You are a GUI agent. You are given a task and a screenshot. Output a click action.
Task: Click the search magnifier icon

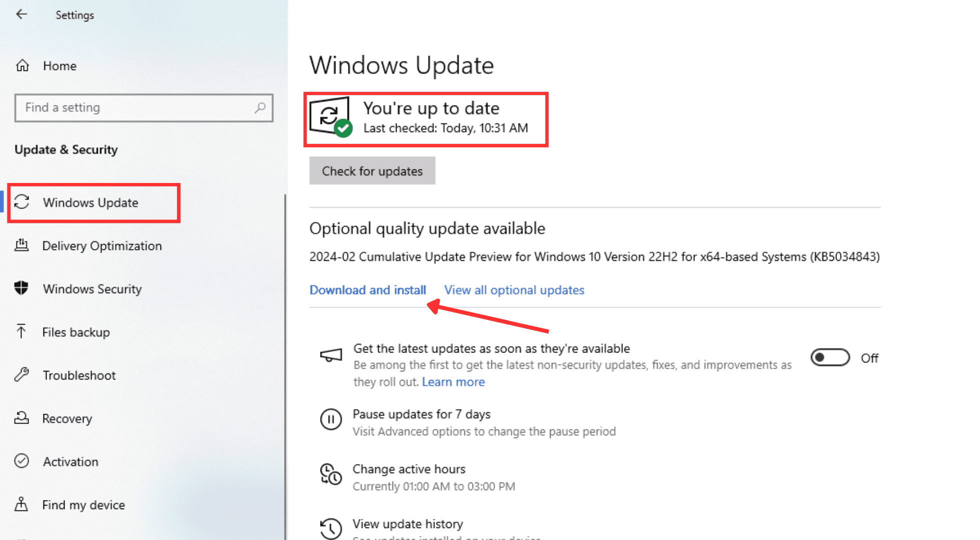pyautogui.click(x=260, y=107)
